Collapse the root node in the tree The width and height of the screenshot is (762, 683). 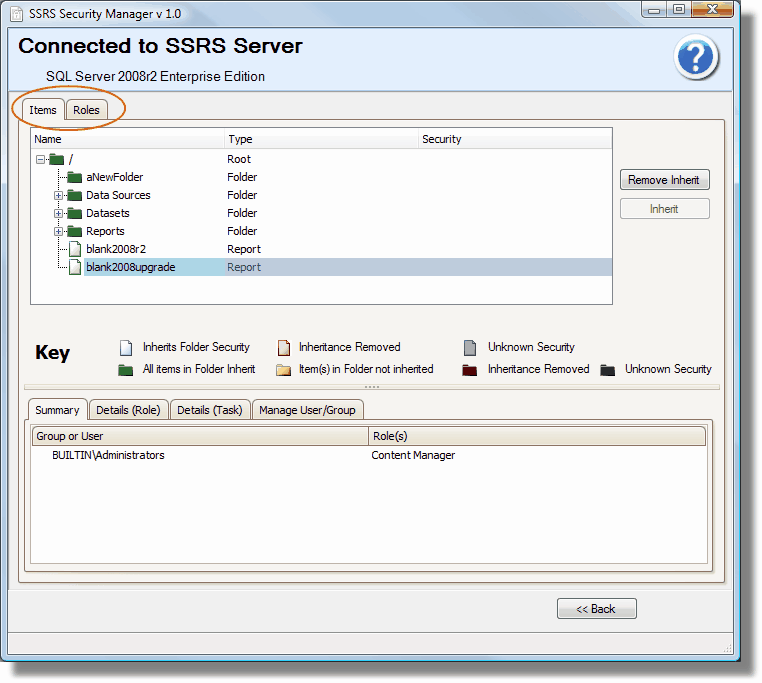point(40,159)
